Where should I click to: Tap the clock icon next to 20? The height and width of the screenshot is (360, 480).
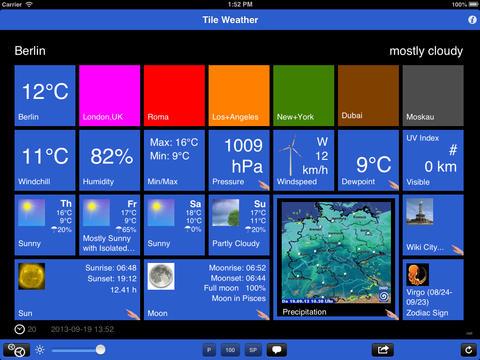coord(19,329)
